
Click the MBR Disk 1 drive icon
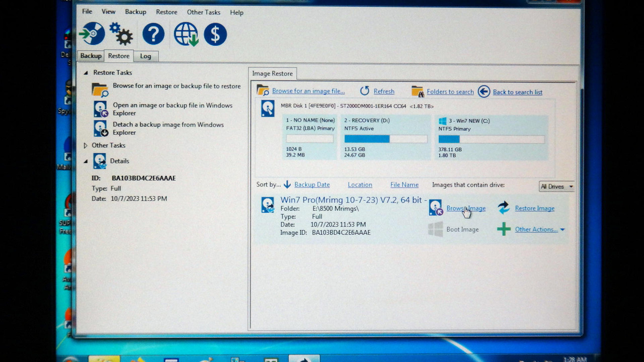[x=268, y=109]
